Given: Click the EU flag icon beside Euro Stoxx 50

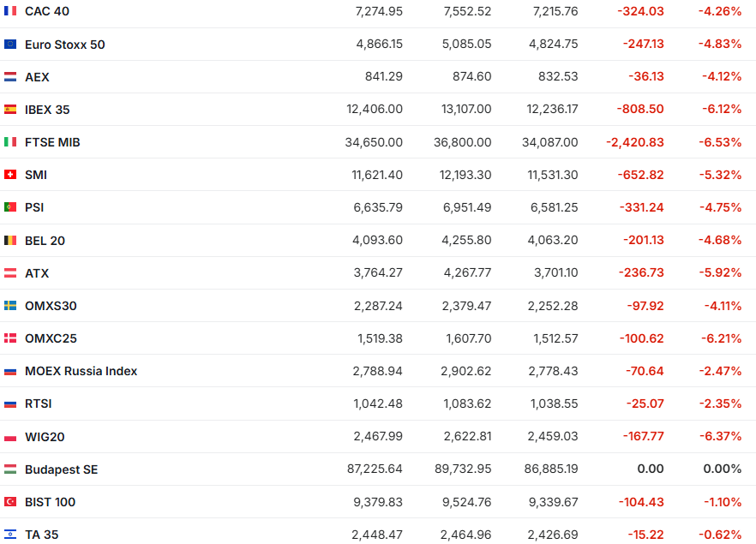Looking at the screenshot, I should (10, 44).
